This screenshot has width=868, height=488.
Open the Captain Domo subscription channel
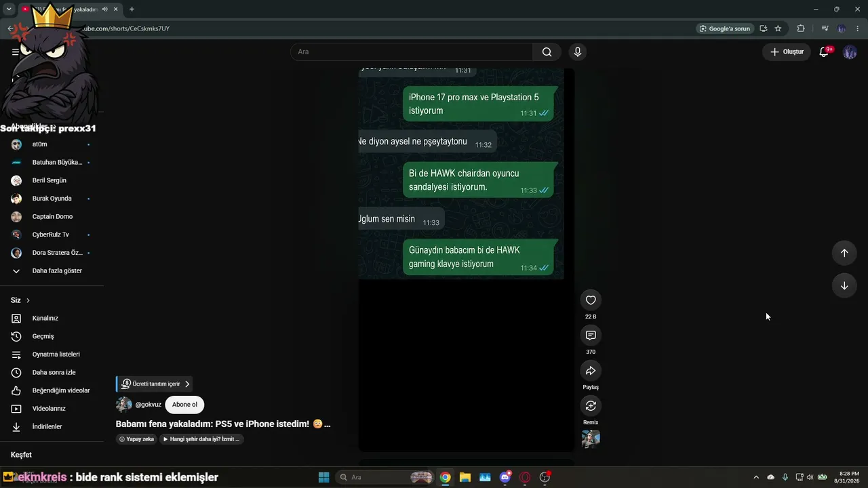click(x=52, y=217)
